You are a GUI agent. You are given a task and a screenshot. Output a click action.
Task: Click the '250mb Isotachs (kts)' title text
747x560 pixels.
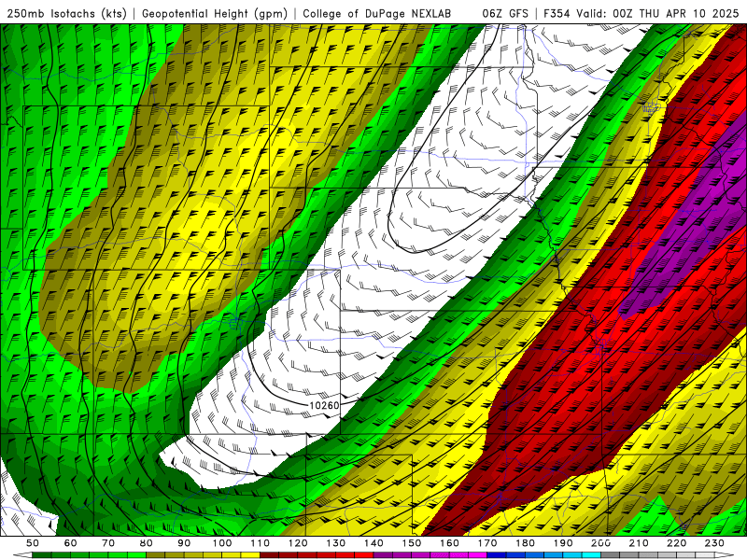point(66,13)
